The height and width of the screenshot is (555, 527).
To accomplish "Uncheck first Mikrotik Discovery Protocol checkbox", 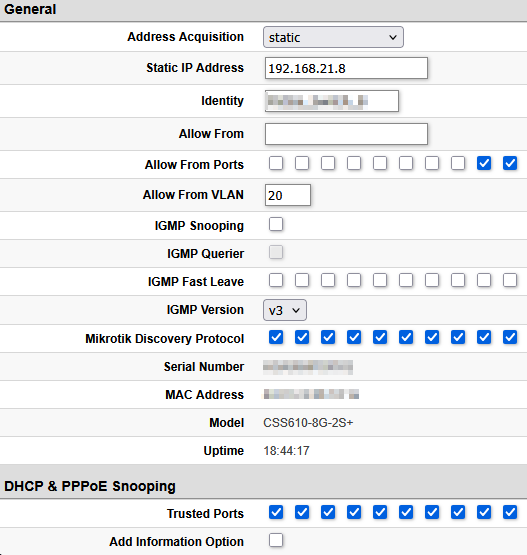I will (x=276, y=337).
